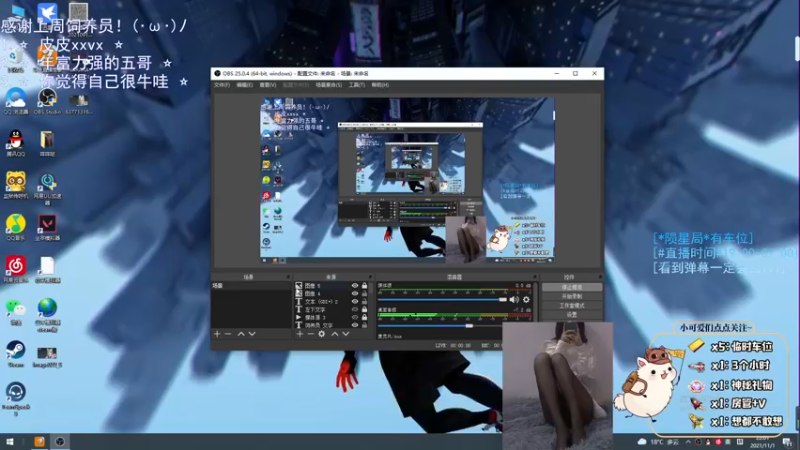Click the 停止推流 button in Controls
The image size is (800, 450).
coord(571,287)
